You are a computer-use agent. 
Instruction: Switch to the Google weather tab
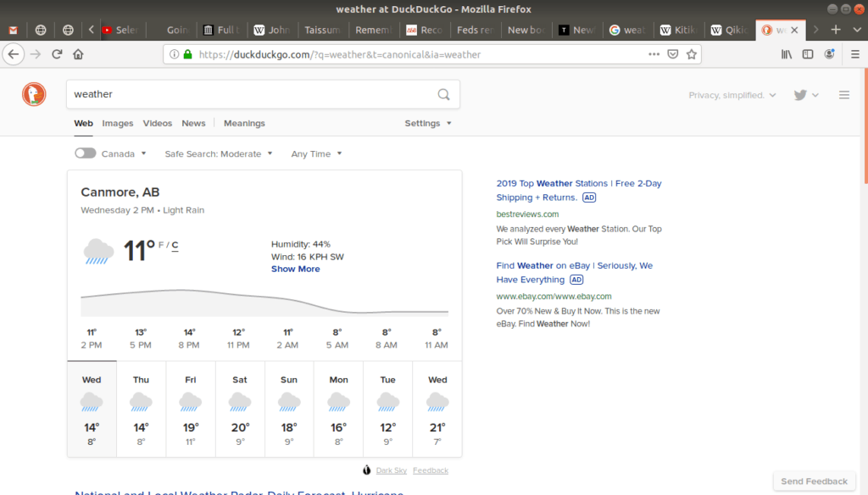click(x=628, y=30)
